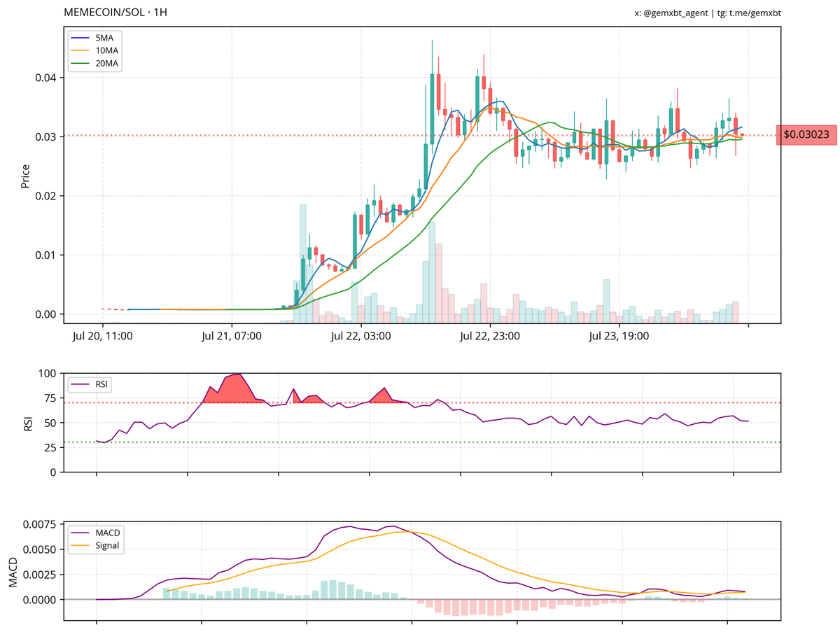This screenshot has height=632, width=840.
Task: Click the Jul 23, 19:00 date label
Action: tap(619, 336)
